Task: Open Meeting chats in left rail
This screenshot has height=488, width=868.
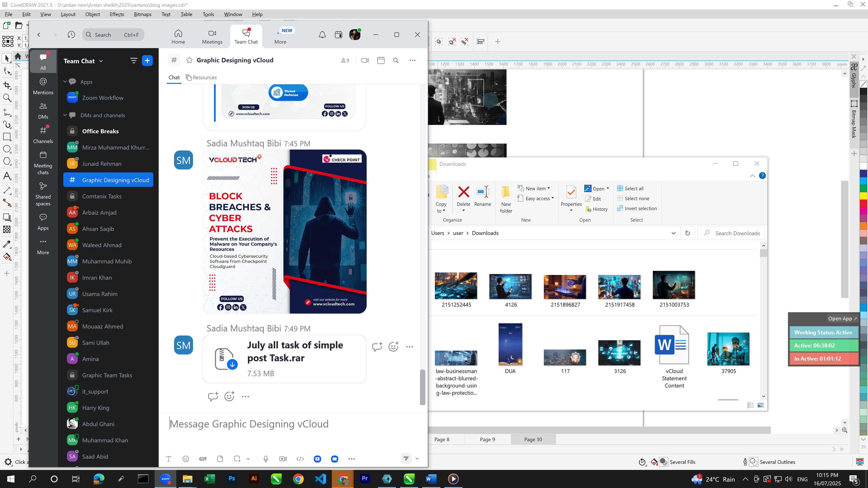Action: (43, 163)
